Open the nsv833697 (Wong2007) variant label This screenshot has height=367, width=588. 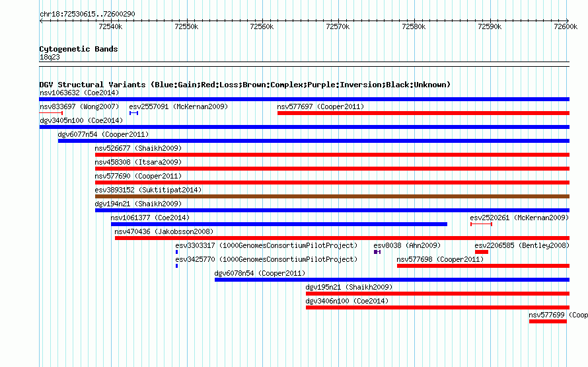coord(79,106)
